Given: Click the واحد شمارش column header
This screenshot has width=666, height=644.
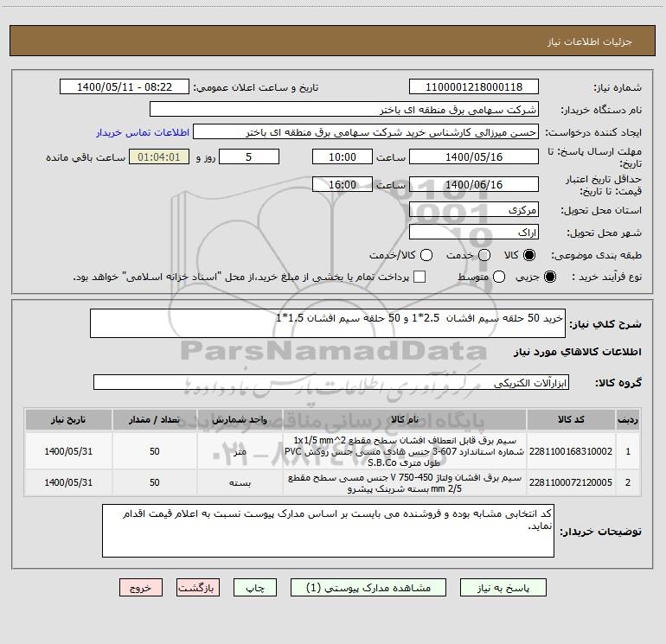Looking at the screenshot, I should [240, 420].
